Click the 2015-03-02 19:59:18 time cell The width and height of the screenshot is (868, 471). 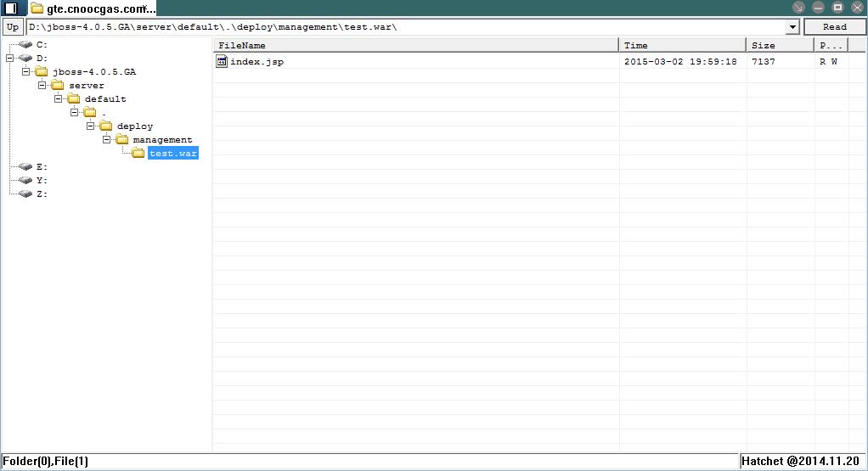[680, 61]
